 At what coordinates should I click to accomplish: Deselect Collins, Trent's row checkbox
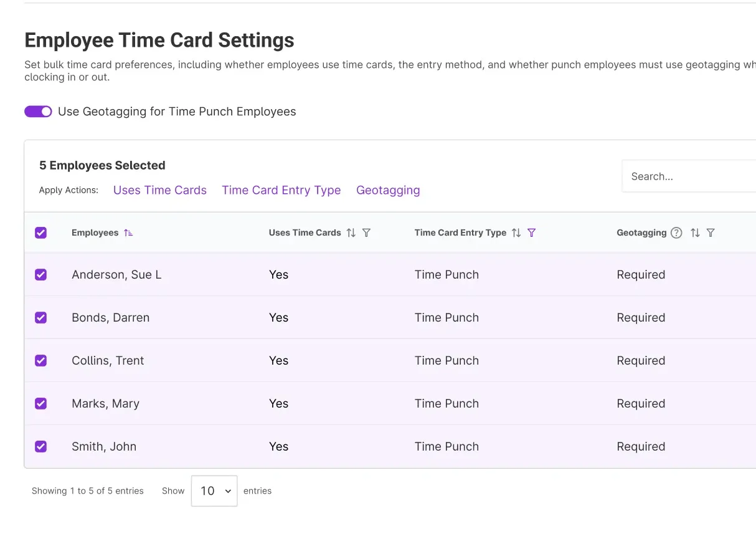coord(40,360)
